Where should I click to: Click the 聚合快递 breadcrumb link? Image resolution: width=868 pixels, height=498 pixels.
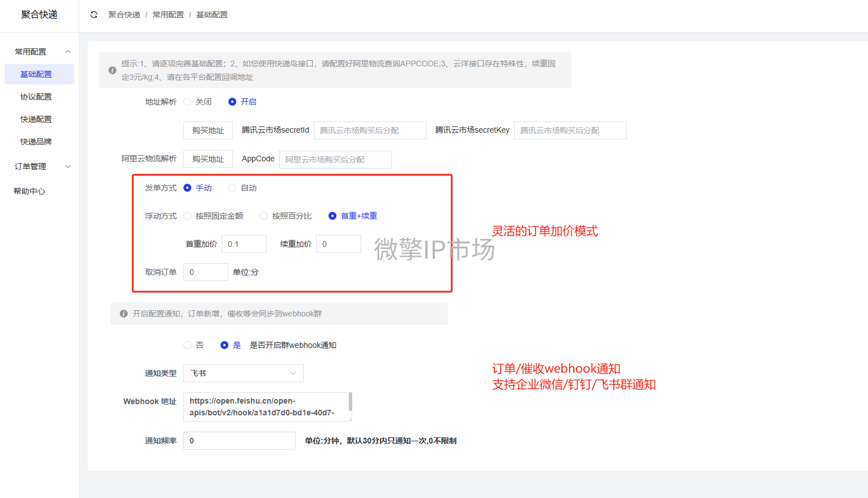pyautogui.click(x=124, y=15)
